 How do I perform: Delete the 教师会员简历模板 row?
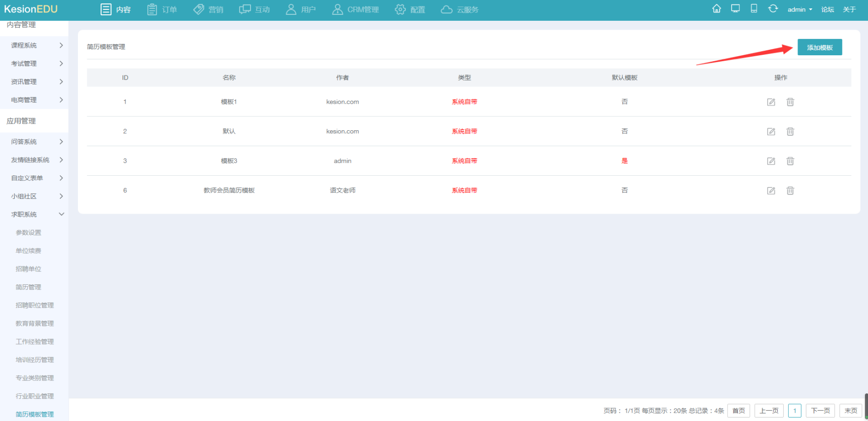pos(790,191)
